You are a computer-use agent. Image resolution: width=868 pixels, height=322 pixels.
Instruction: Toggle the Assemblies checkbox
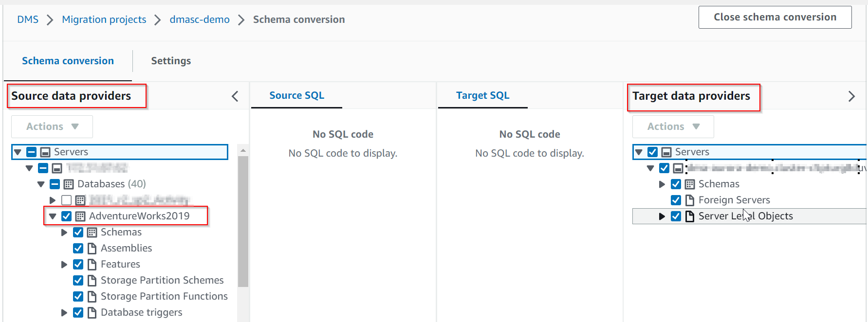pos(78,249)
